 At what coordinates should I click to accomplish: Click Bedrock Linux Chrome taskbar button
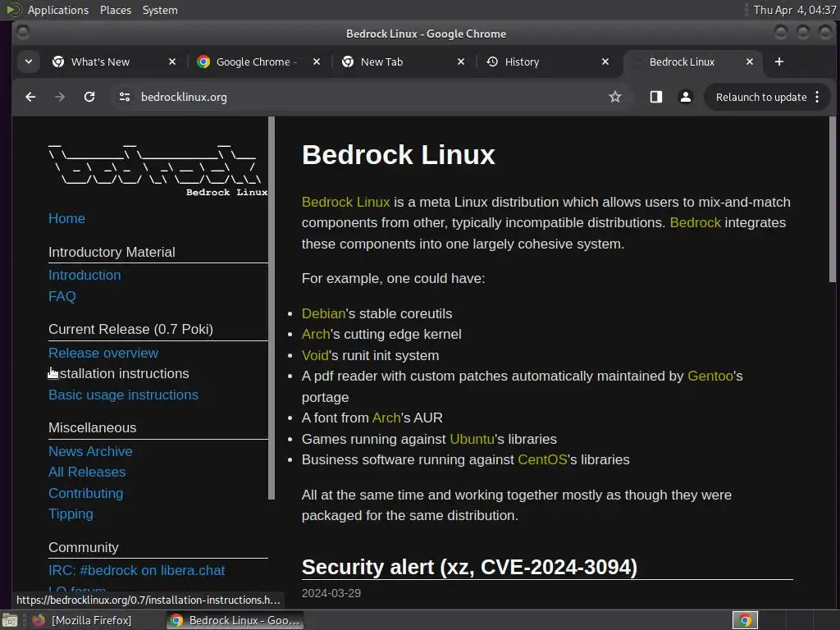[235, 620]
